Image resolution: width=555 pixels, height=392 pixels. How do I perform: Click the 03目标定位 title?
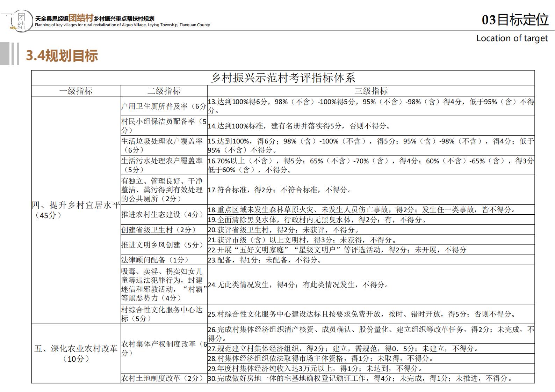click(515, 20)
